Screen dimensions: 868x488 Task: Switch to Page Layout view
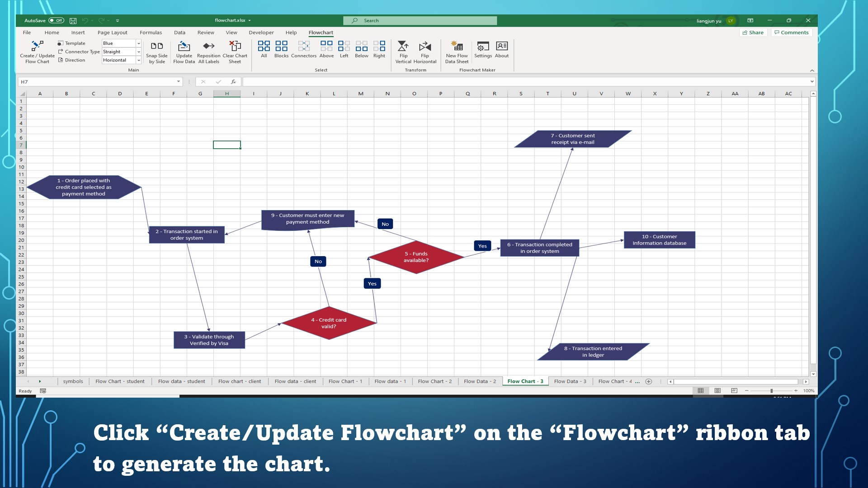[717, 391]
